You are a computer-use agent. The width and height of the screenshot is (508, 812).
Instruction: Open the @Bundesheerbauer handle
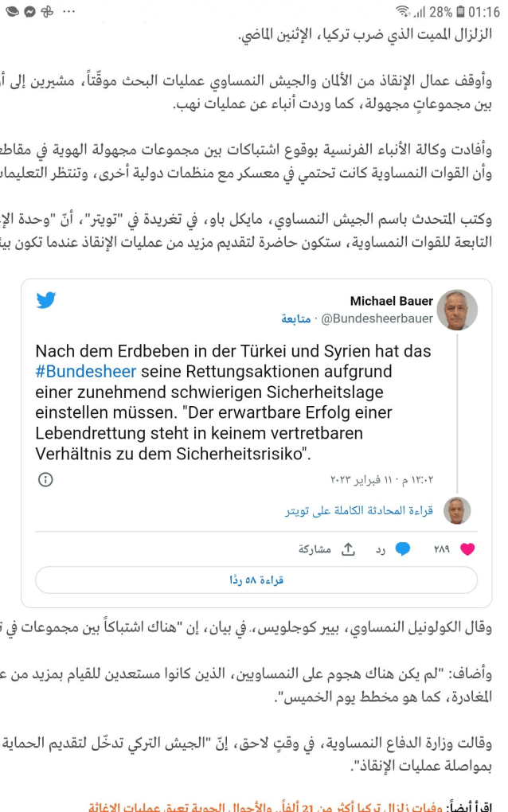(x=377, y=318)
